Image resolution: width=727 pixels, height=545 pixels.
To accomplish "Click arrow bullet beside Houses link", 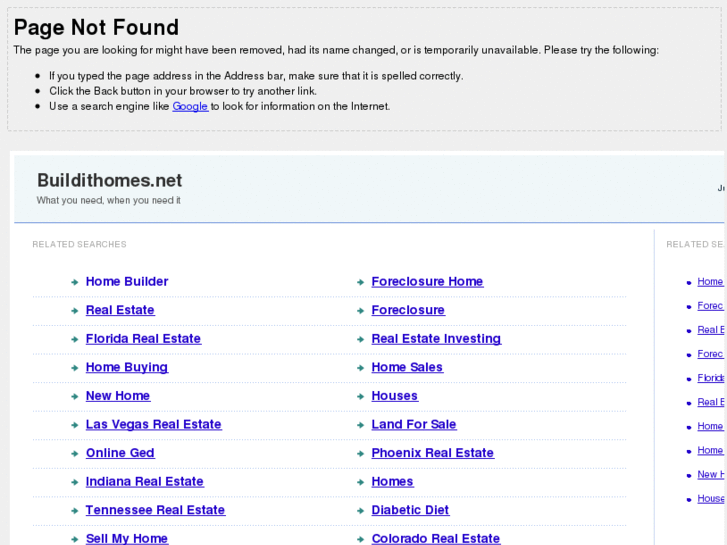I will (x=360, y=397).
